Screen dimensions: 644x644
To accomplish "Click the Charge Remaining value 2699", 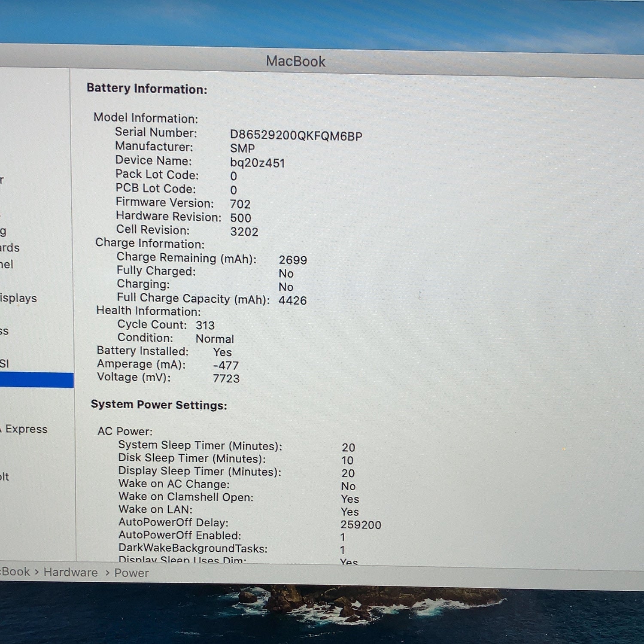I will pos(293,260).
